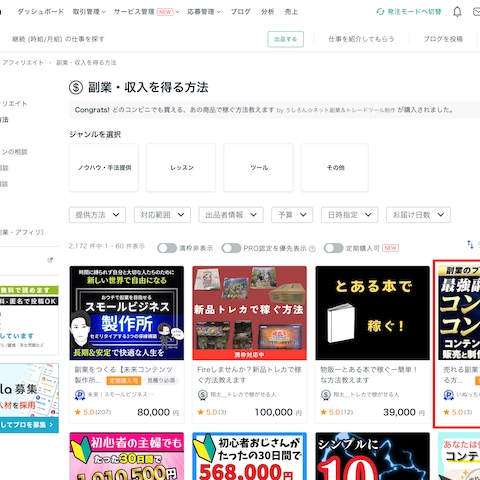
Task: Open 予算 filter dropdown
Action: point(292,215)
